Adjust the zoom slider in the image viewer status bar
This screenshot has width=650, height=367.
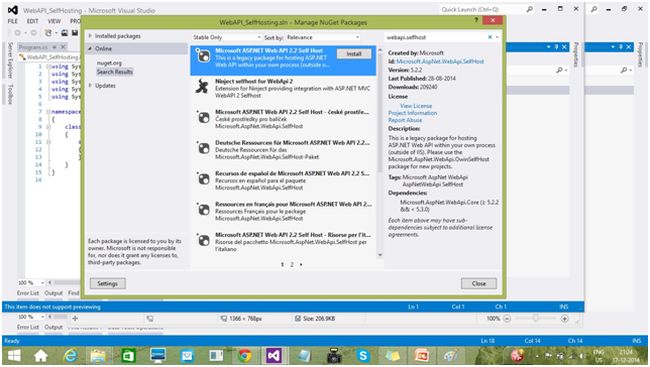(536, 318)
